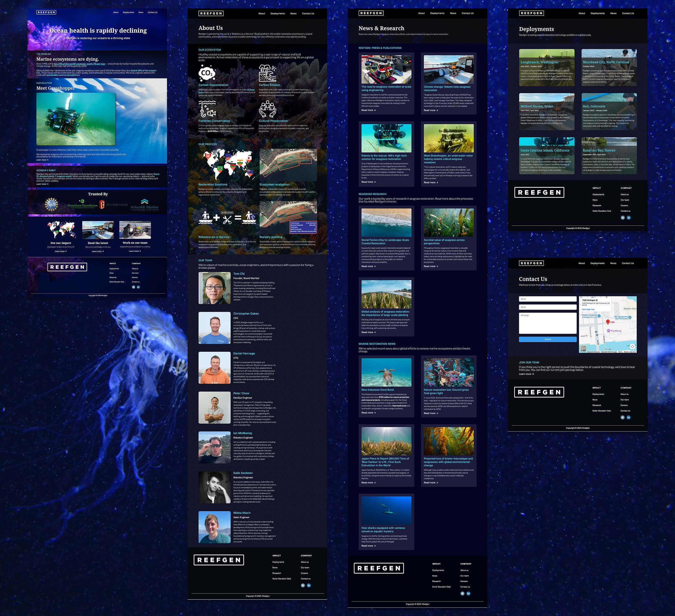Open Reefgen's Instagram from the homepage footer

tap(134, 287)
